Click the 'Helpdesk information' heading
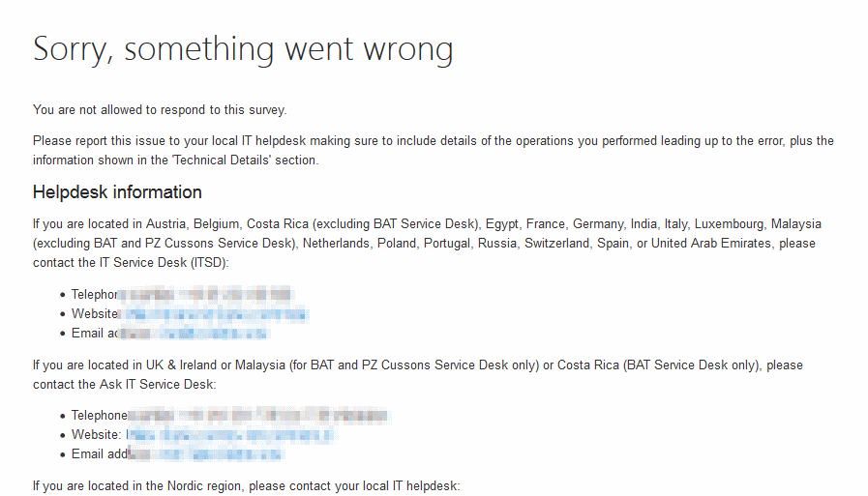 click(117, 191)
